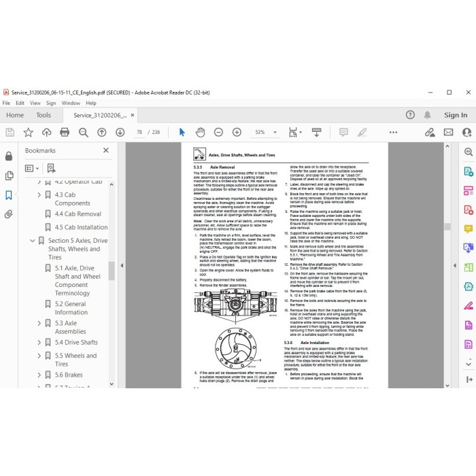Open notifications bell icon
The image size is (476, 476).
428,115
